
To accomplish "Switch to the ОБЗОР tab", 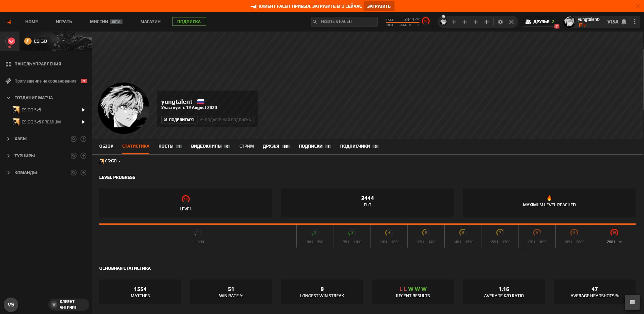I will click(x=106, y=146).
